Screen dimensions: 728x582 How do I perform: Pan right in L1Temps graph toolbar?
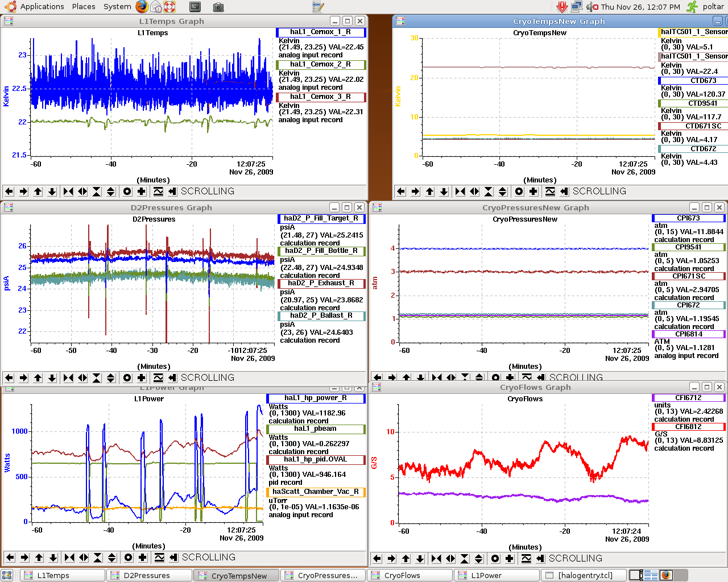(23, 192)
